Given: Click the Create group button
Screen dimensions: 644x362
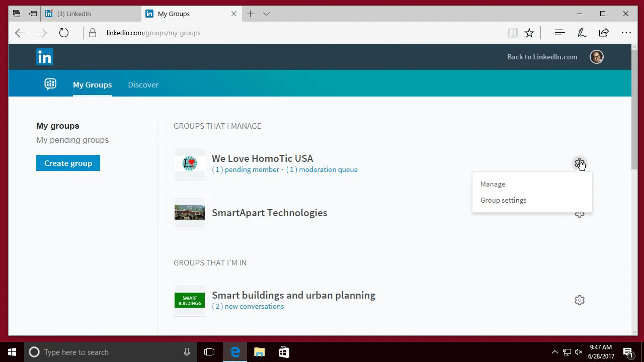Looking at the screenshot, I should click(x=68, y=163).
